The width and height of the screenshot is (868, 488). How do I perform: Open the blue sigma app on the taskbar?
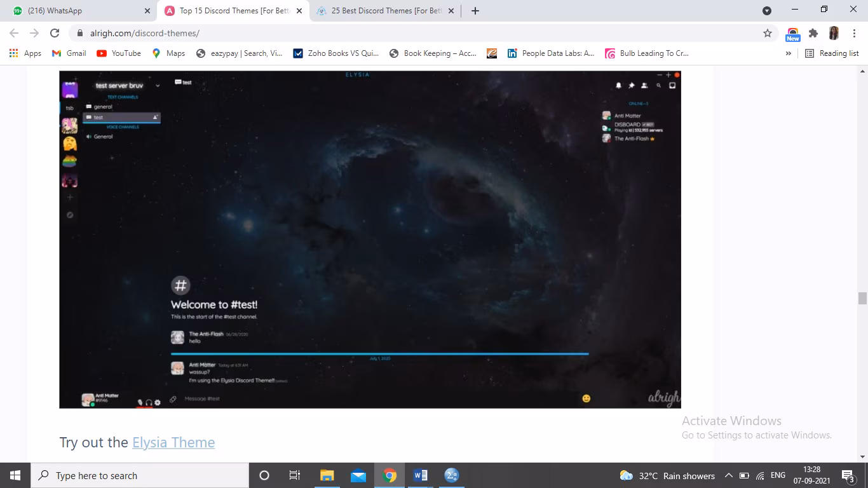point(452,475)
